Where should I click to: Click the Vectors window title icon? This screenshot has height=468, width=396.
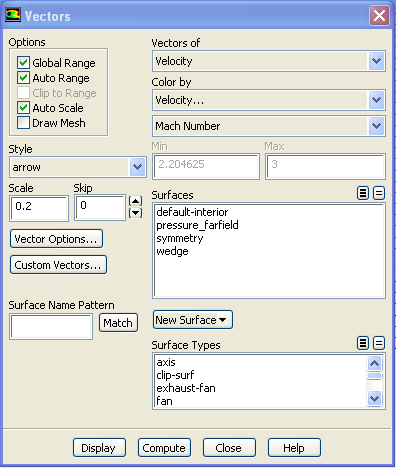click(x=13, y=15)
